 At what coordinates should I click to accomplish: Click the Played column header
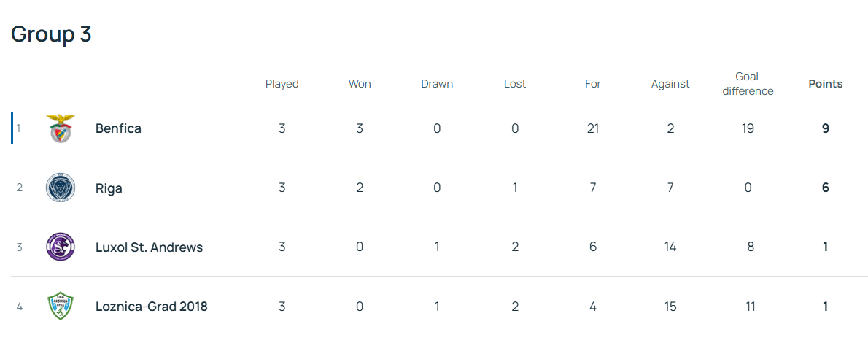[282, 84]
